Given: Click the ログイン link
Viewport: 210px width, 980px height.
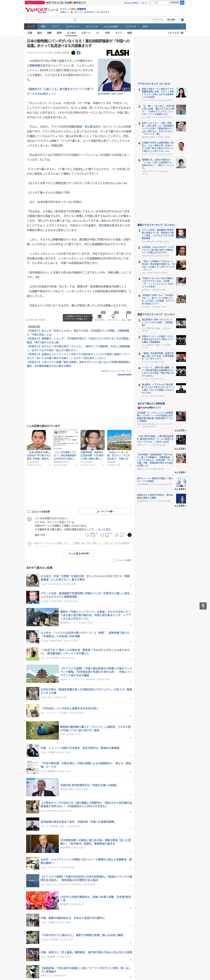Looking at the screenshot, I should [64, 12].
